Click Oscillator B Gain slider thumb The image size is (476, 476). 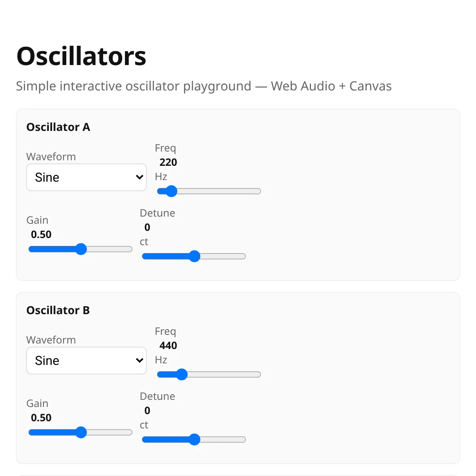81,432
